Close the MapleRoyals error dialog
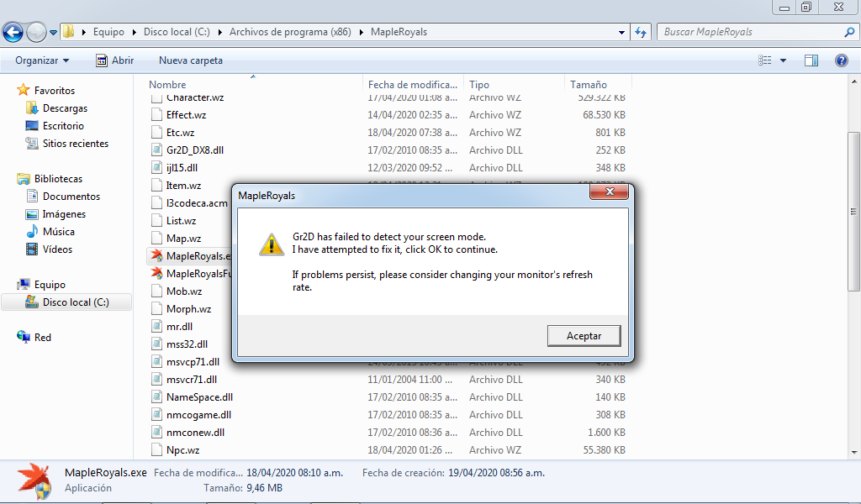This screenshot has width=861, height=504. (x=609, y=192)
